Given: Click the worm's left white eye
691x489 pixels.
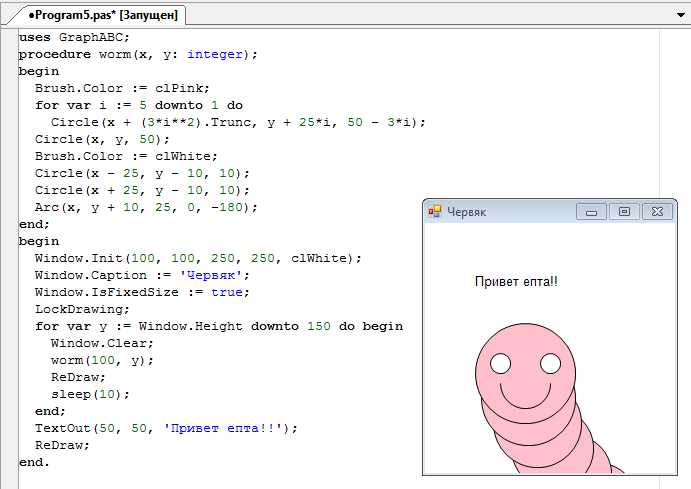Looking at the screenshot, I should (500, 364).
